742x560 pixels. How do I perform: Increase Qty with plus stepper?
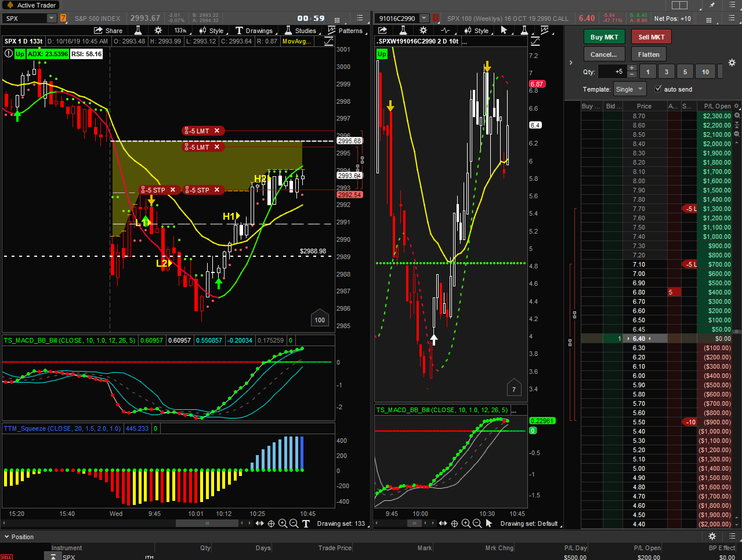point(632,68)
